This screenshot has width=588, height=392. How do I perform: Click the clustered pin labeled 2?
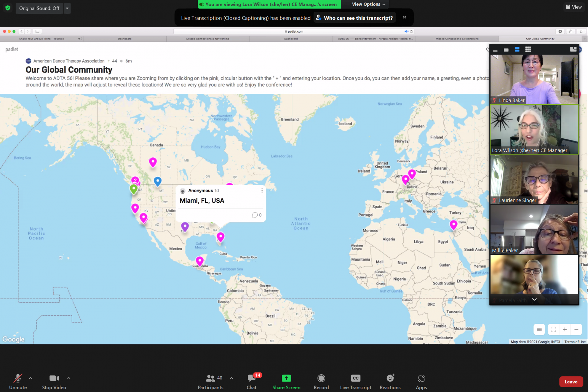pos(135,180)
